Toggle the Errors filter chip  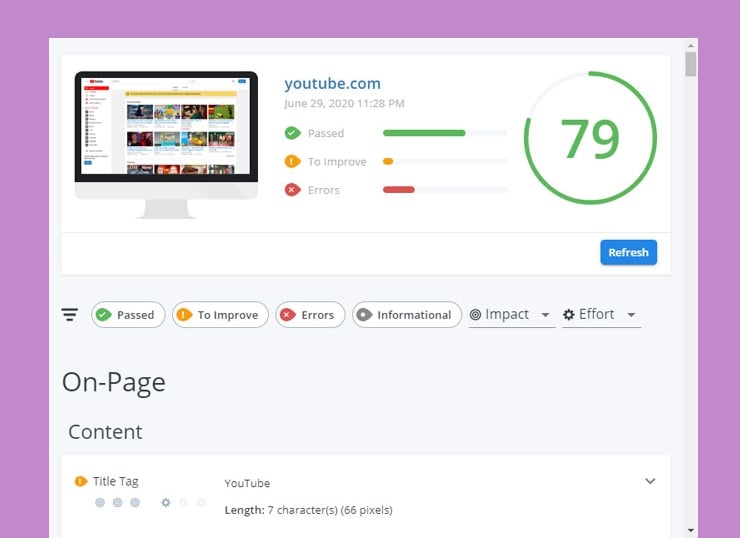310,315
